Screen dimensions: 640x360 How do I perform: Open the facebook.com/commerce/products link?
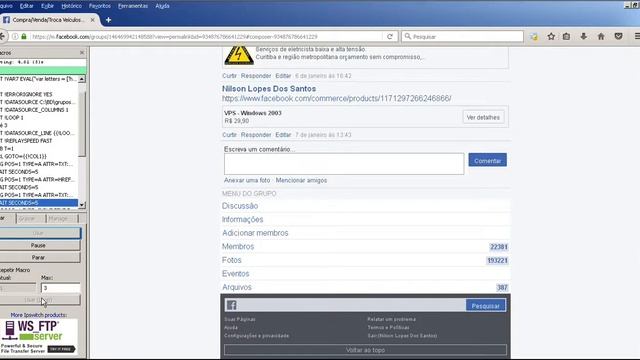[x=337, y=98]
